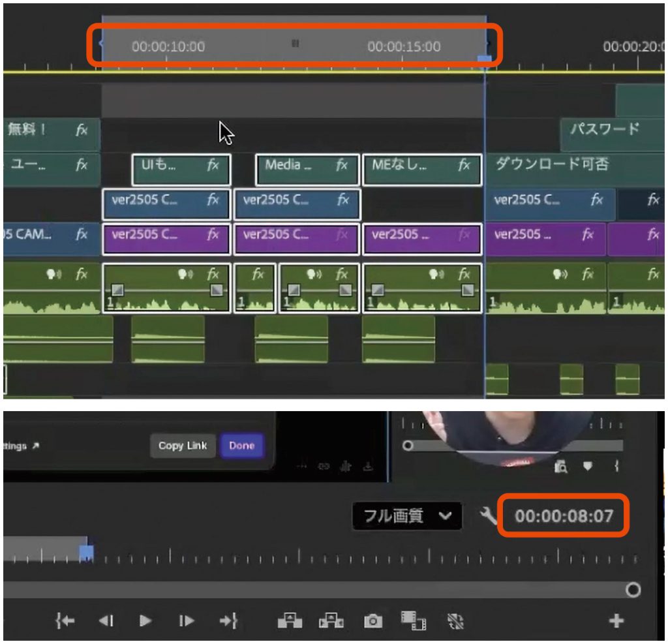
Task: Click the Play button in transport controls
Action: tap(146, 621)
